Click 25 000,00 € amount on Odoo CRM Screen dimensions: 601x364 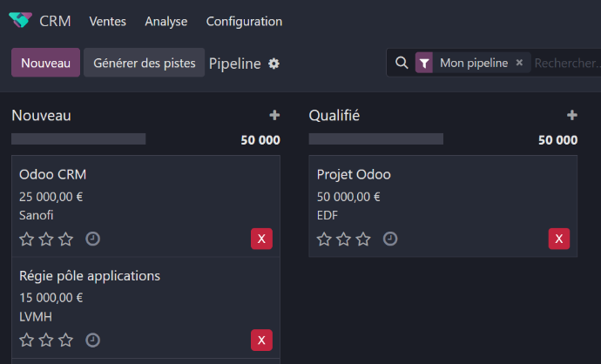[x=51, y=197]
